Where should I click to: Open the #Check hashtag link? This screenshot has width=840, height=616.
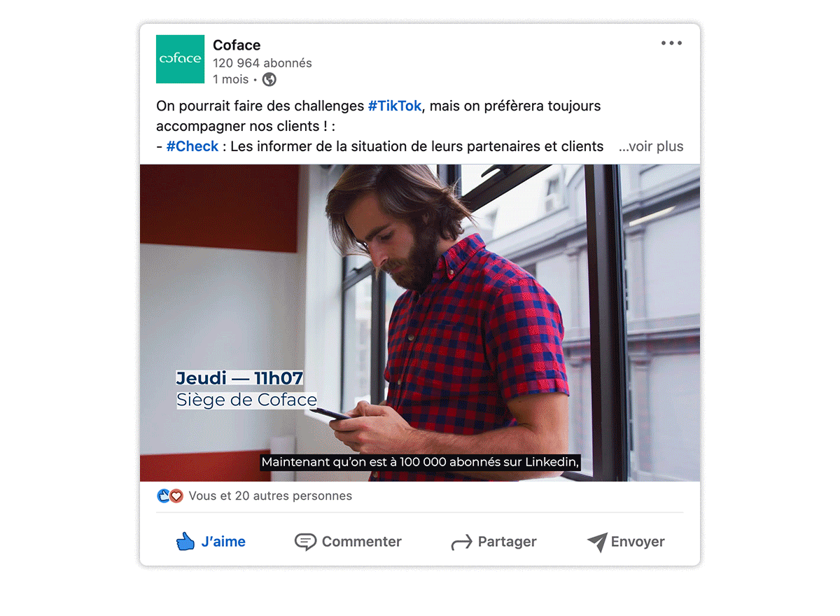click(192, 146)
